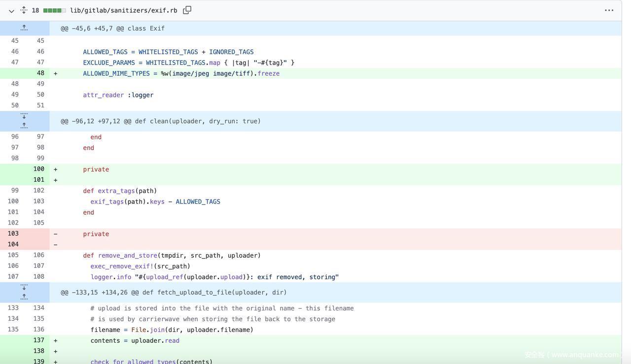Image resolution: width=631 pixels, height=364 pixels.
Task: Click the expand all lines icon beside 18
Action: coord(24,10)
